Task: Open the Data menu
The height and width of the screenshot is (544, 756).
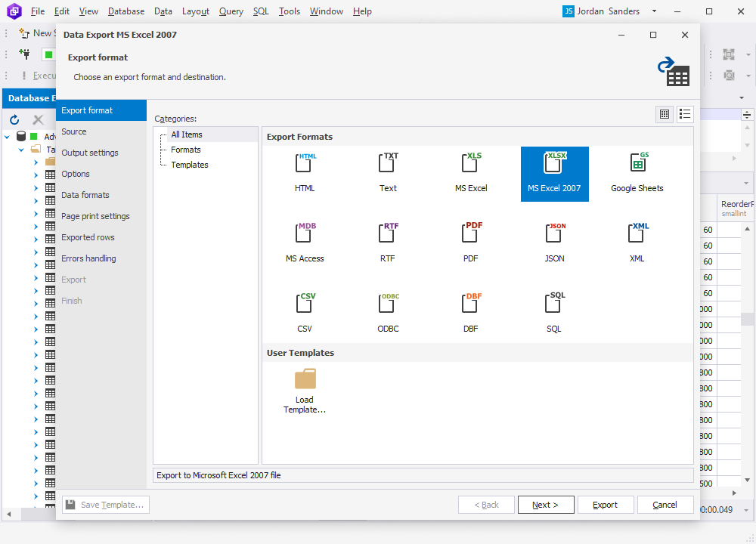Action: [x=163, y=11]
